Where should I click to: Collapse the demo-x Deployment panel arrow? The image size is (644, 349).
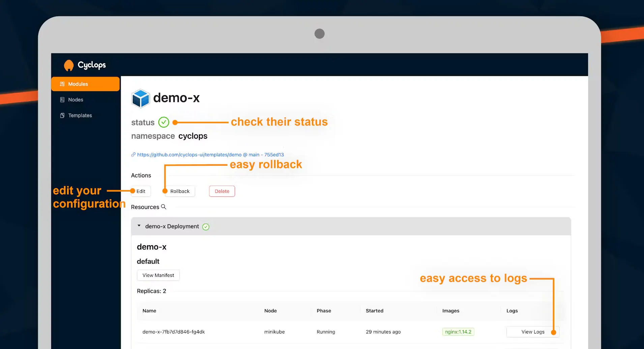[139, 226]
